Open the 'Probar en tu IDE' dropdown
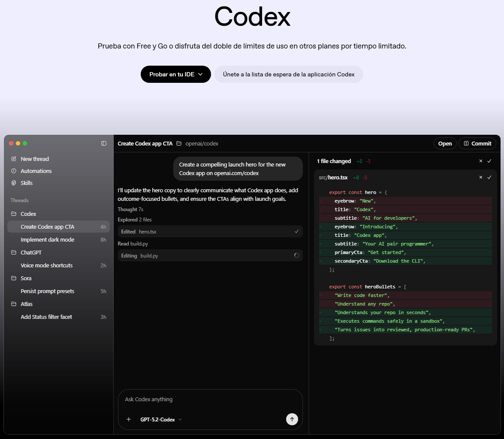 tap(176, 74)
